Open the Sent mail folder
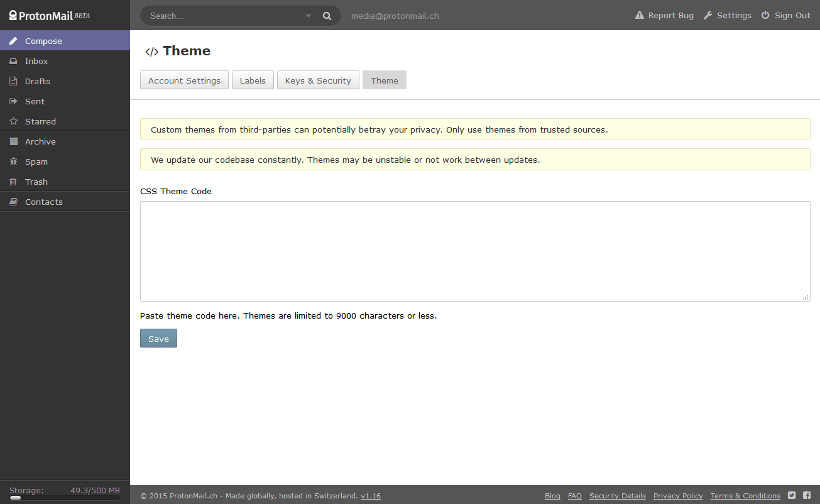Screen dimensions: 820x504 (x=13, y=101)
